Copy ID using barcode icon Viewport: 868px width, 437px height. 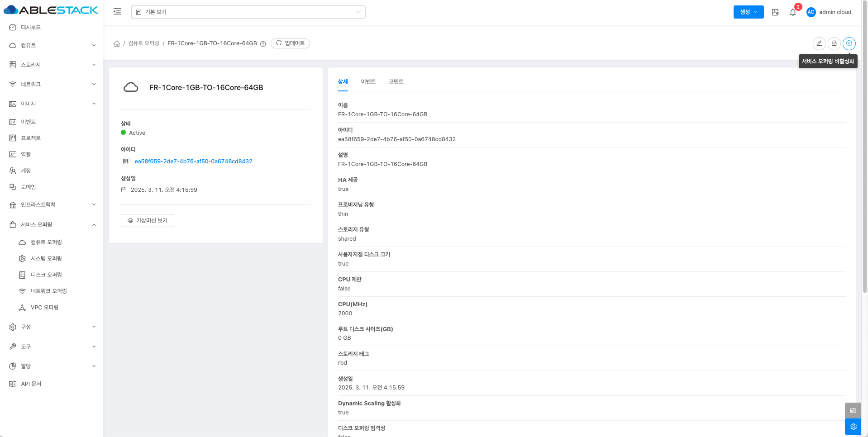pyautogui.click(x=126, y=161)
